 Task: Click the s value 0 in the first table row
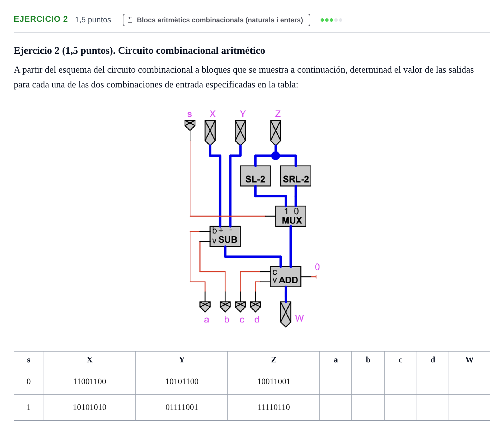[29, 382]
